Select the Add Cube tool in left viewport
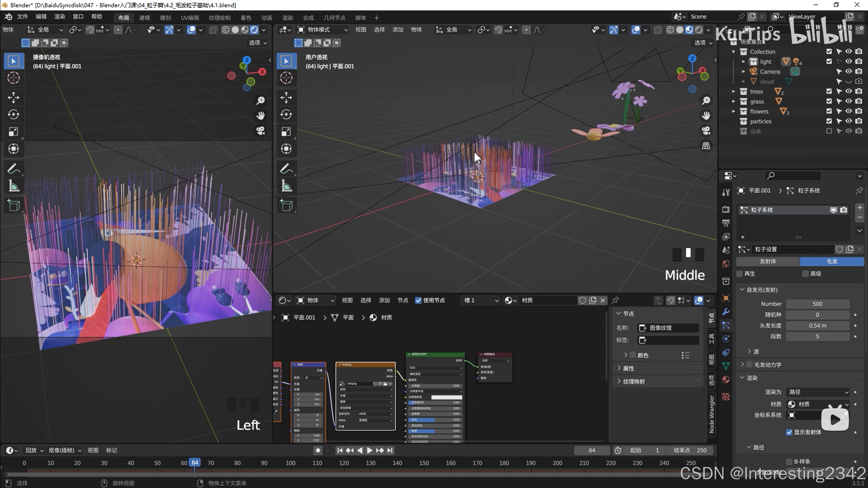 point(14,205)
